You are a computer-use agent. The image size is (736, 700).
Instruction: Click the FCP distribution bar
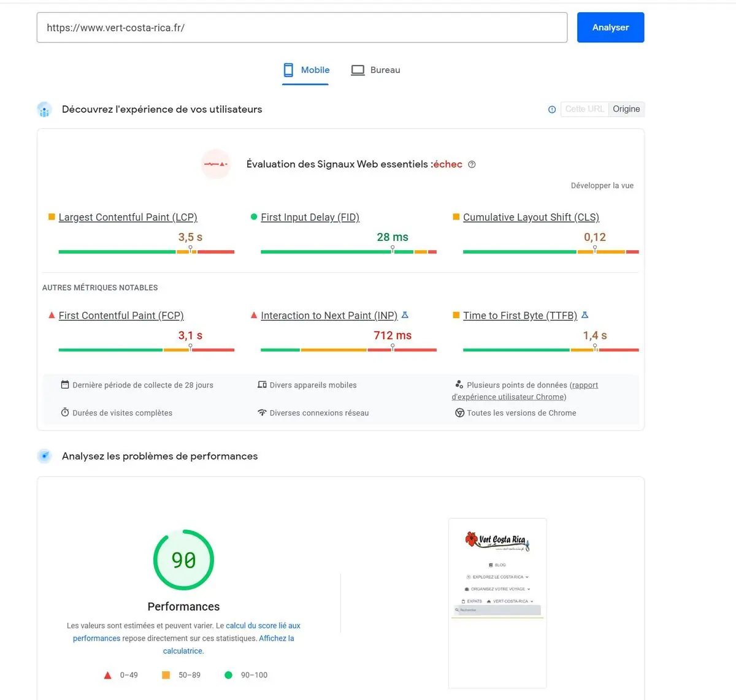(x=147, y=349)
